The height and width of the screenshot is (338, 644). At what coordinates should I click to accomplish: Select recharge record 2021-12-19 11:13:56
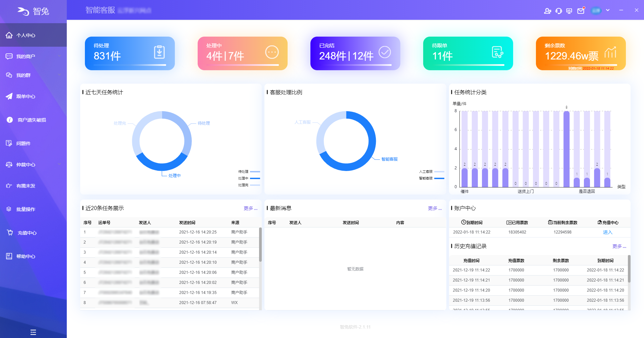tap(538, 300)
